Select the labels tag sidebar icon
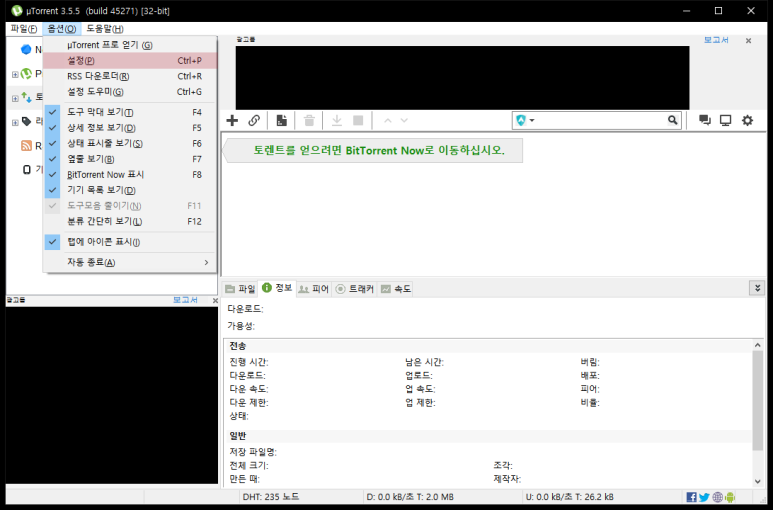This screenshot has height=510, width=773. coord(27,121)
